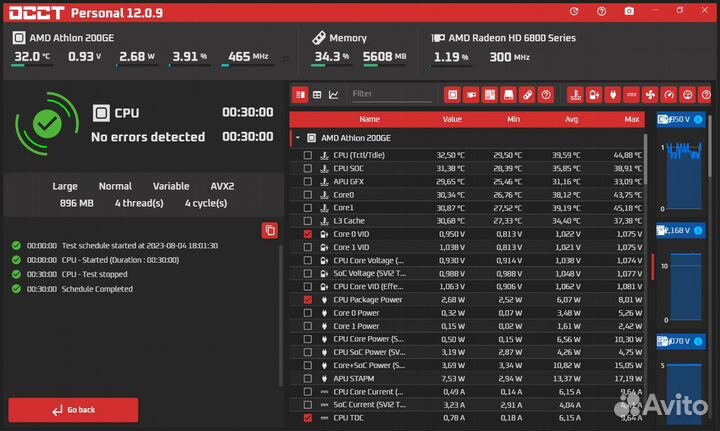Click the info icon on the 2,168 V graph
720x431 pixels.
click(698, 230)
